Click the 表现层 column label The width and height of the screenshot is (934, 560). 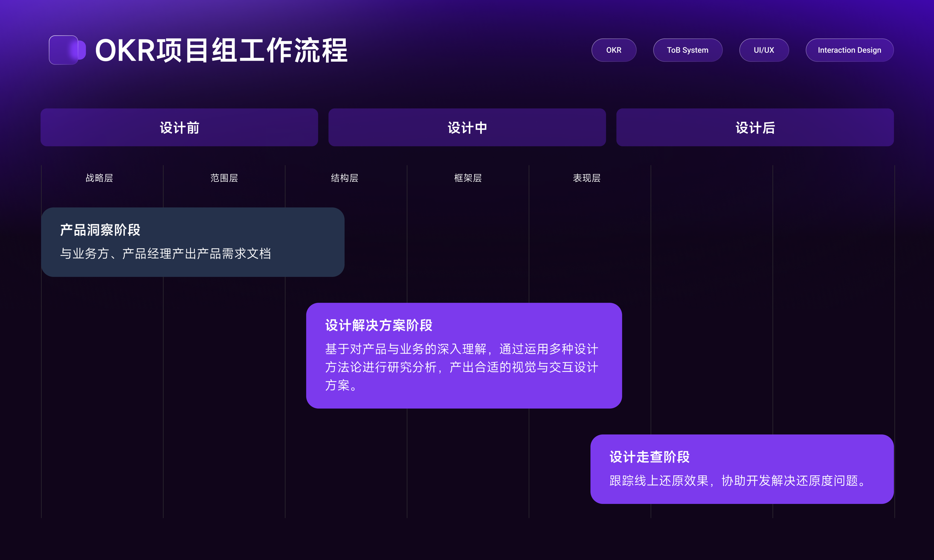tap(587, 178)
